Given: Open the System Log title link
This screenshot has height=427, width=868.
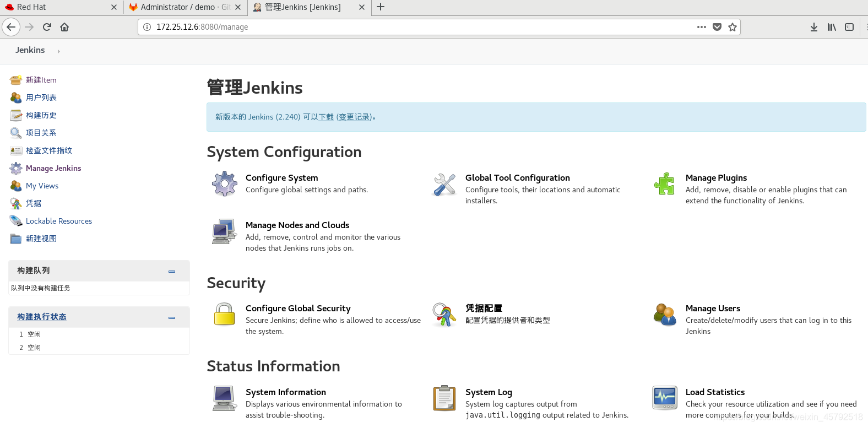Looking at the screenshot, I should point(489,392).
